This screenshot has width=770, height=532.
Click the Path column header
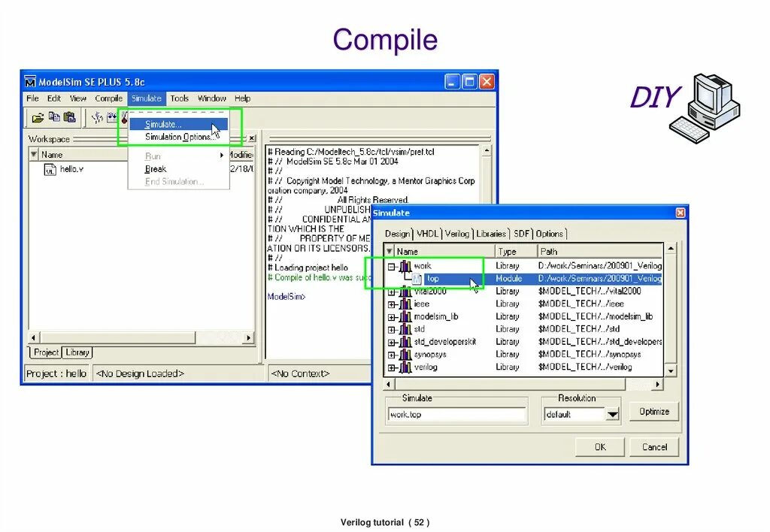[599, 252]
